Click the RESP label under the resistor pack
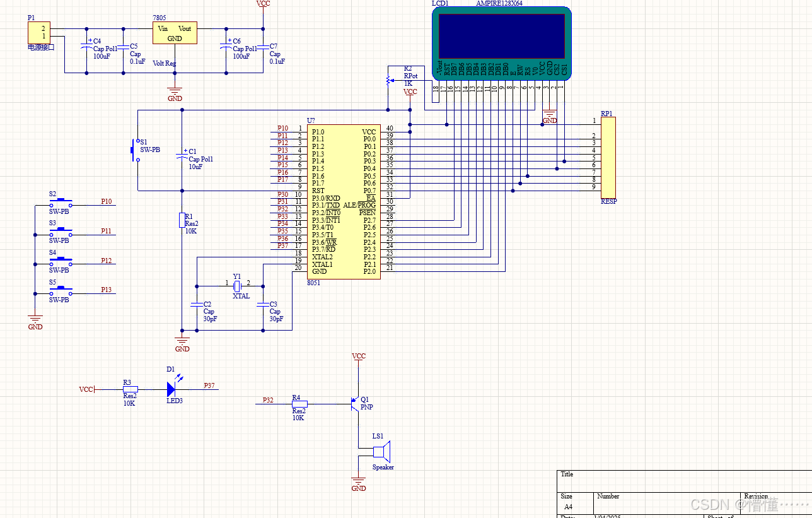812x518 pixels. (x=608, y=202)
